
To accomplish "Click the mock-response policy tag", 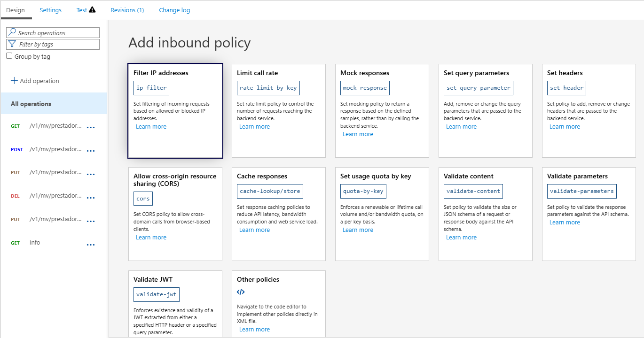I will pyautogui.click(x=365, y=88).
